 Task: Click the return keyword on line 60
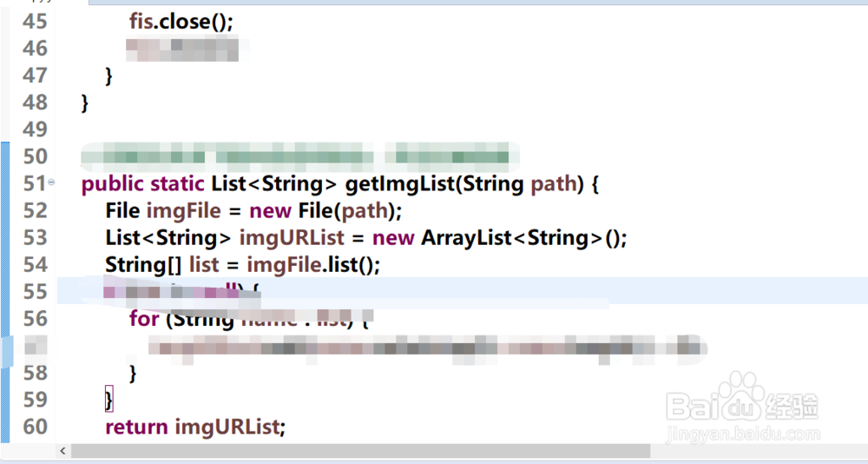pyautogui.click(x=136, y=427)
